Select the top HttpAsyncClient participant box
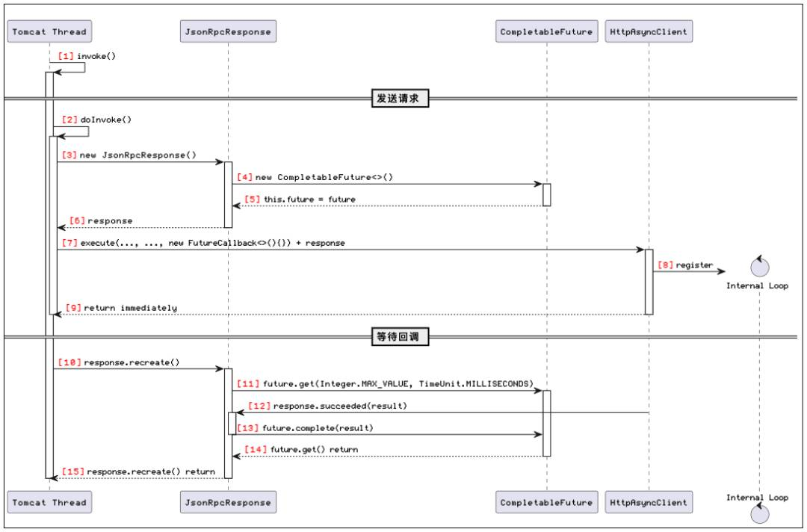 click(x=649, y=31)
